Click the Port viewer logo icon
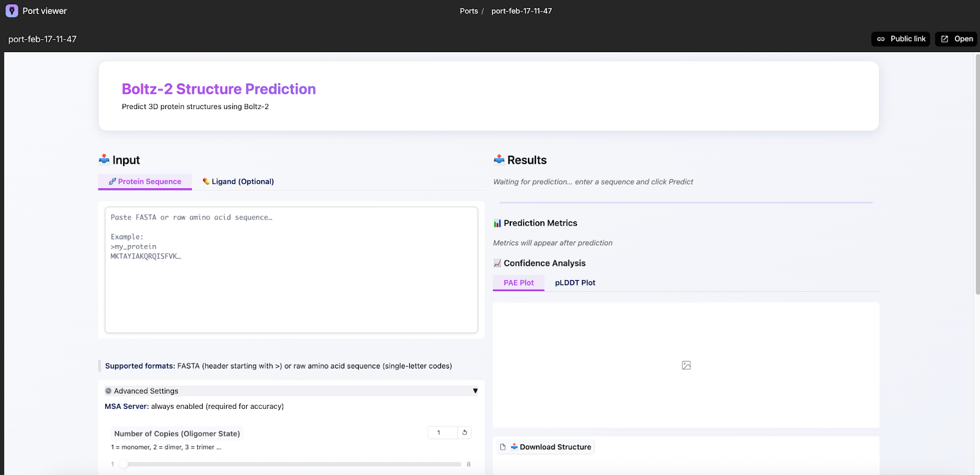 click(12, 11)
